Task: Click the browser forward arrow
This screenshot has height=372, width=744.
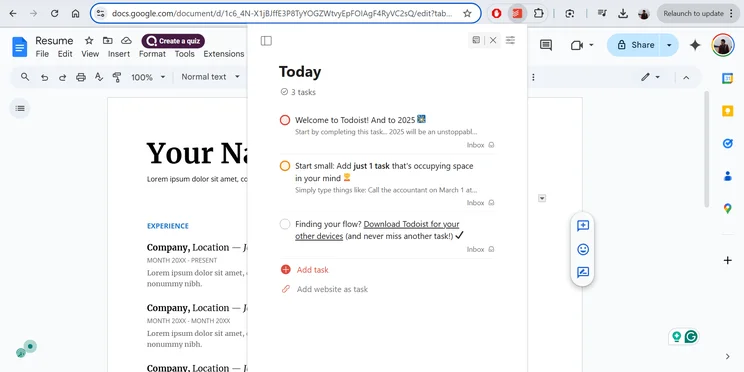Action: [33, 13]
